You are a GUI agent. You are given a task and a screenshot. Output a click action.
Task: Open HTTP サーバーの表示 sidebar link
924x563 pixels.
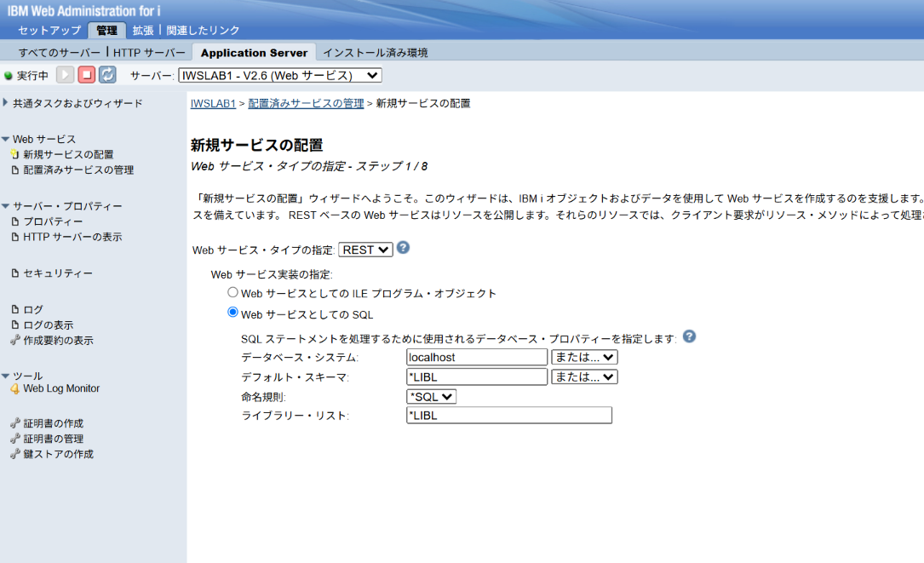pos(72,237)
